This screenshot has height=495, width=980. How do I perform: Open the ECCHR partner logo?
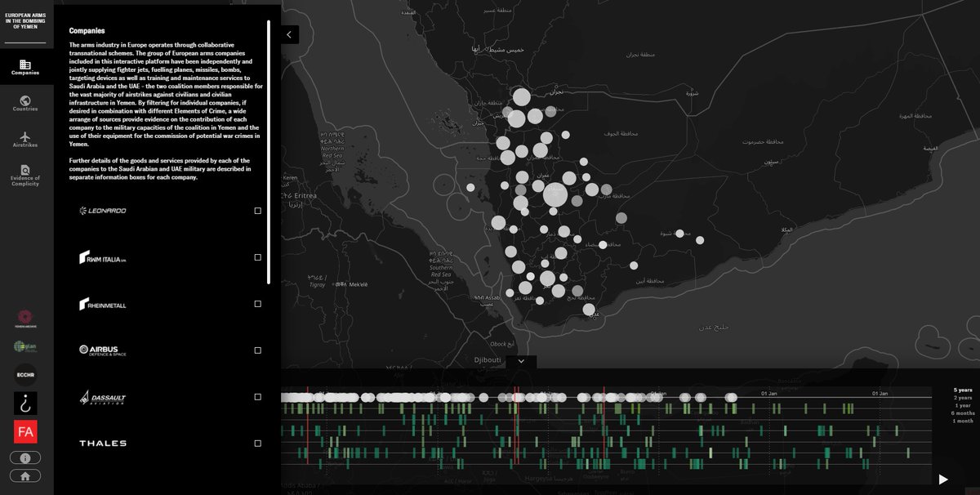25,374
